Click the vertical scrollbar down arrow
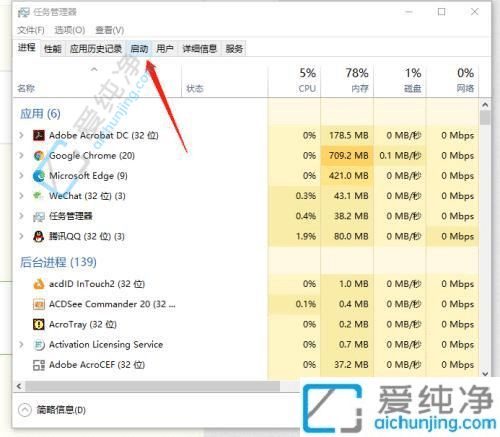The height and width of the screenshot is (437, 500). 485,374
